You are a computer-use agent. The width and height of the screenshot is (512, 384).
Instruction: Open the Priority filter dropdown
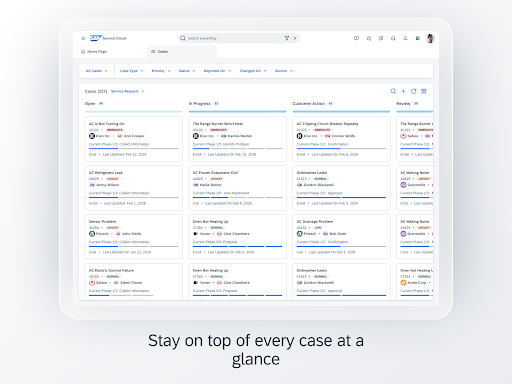(161, 71)
